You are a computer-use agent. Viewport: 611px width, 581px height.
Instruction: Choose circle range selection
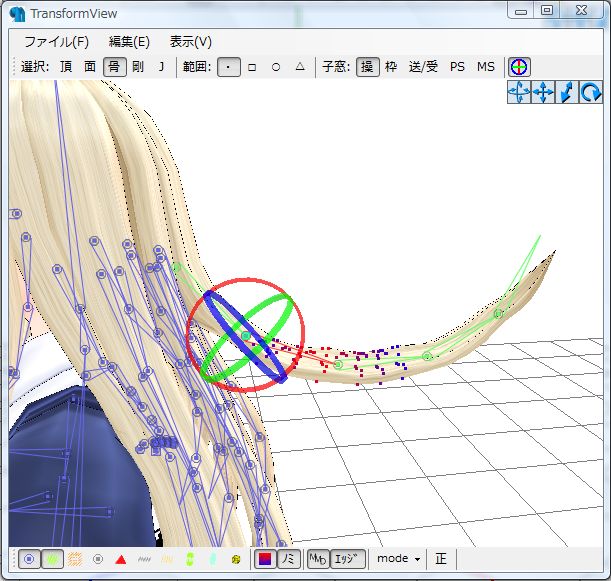pyautogui.click(x=276, y=67)
